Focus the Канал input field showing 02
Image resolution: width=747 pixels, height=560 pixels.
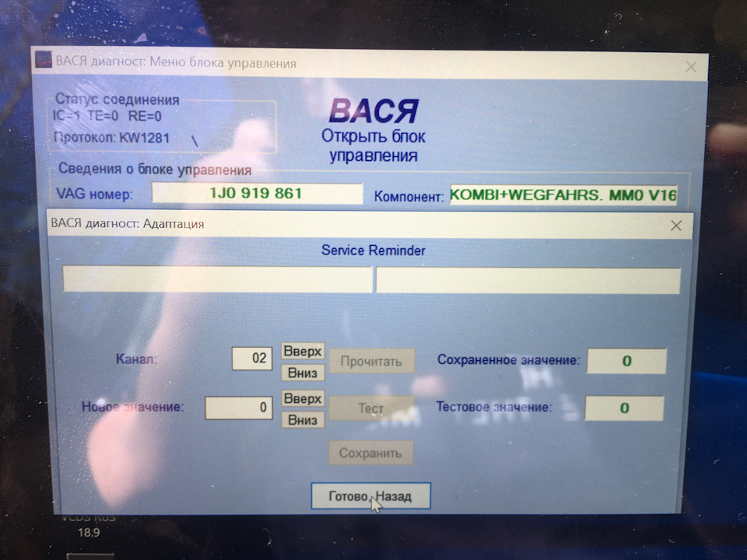tap(252, 358)
